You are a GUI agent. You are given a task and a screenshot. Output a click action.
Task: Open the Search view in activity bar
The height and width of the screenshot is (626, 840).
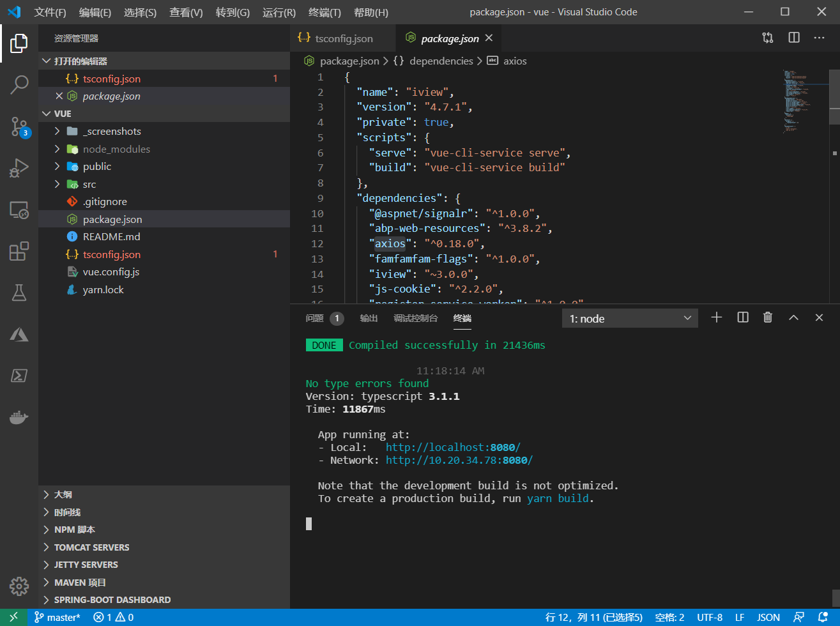pos(19,84)
